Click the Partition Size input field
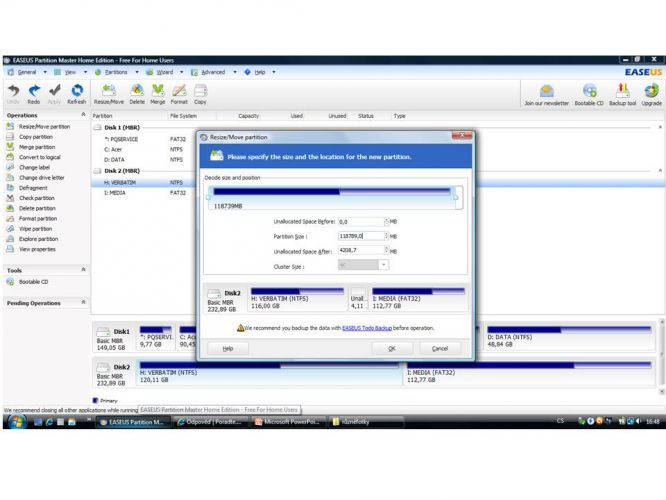The width and height of the screenshot is (666, 500). tap(361, 236)
